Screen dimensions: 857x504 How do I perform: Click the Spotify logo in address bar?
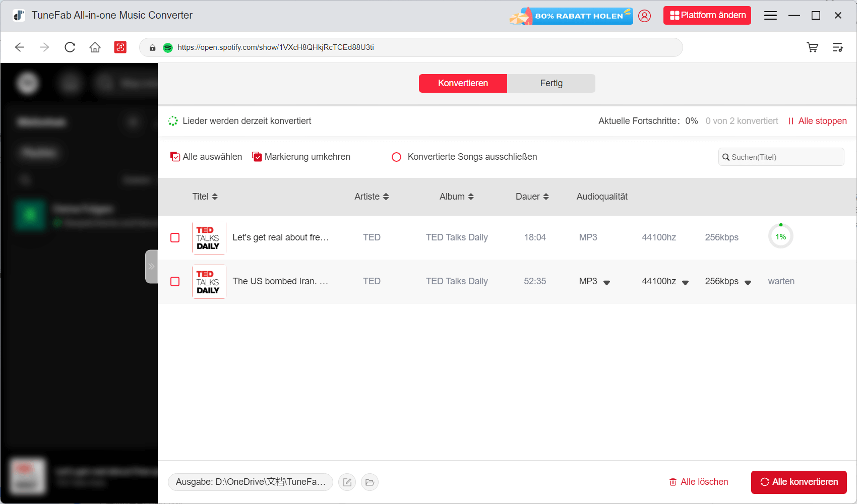pos(168,47)
